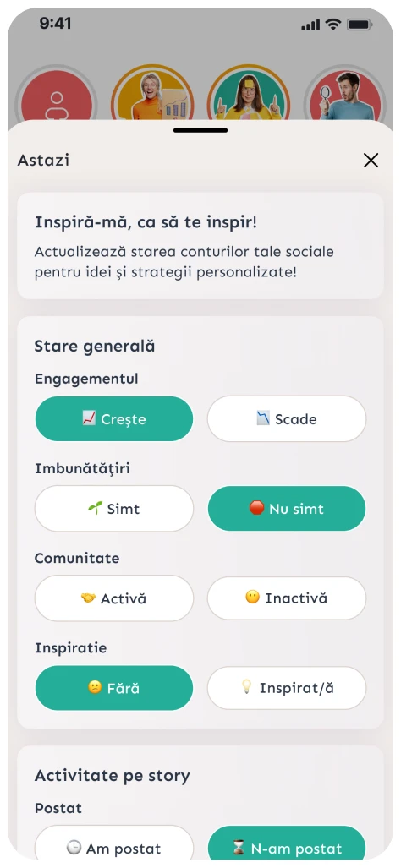Viewport: 401px width, 868px height.
Task: Open the story of the woman in the orange sweater
Action: (152, 94)
